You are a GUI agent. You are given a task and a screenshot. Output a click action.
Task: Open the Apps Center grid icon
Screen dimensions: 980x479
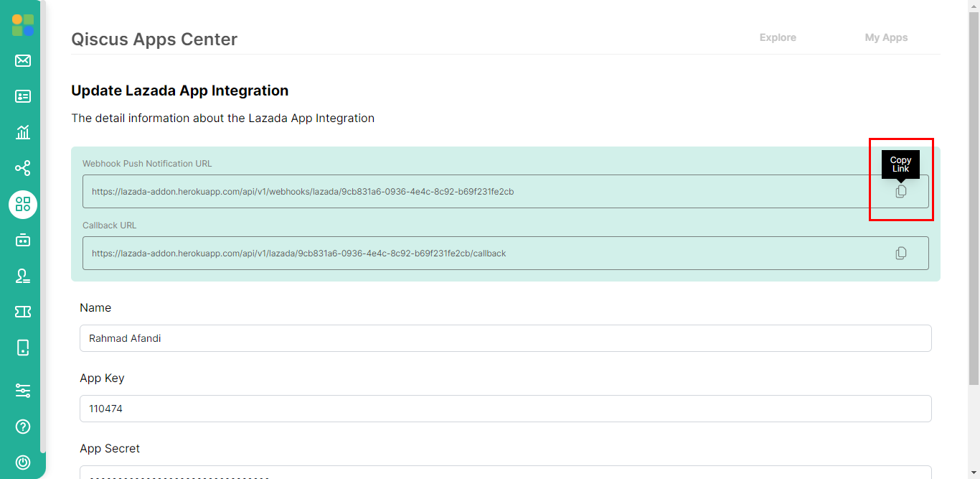[23, 205]
